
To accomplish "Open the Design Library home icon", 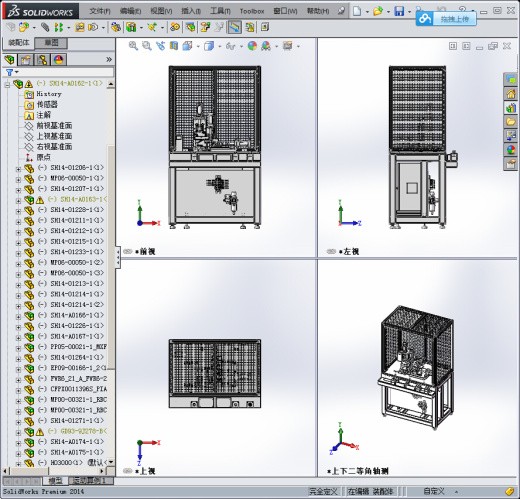I will point(511,94).
